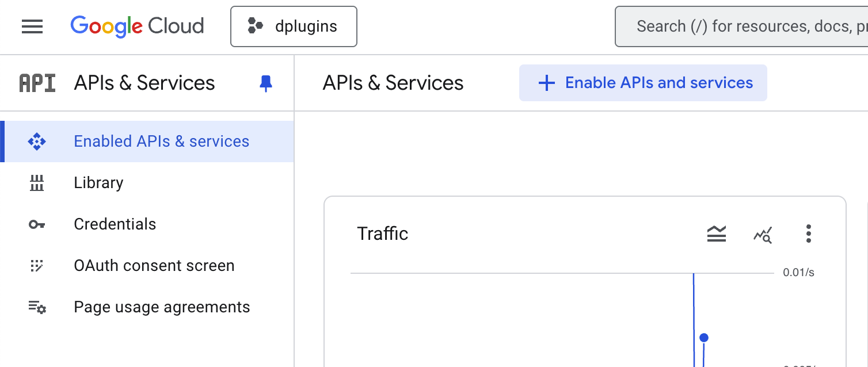Viewport: 868px width, 367px height.
Task: Select Enabled APIs & services menu item
Action: click(161, 142)
